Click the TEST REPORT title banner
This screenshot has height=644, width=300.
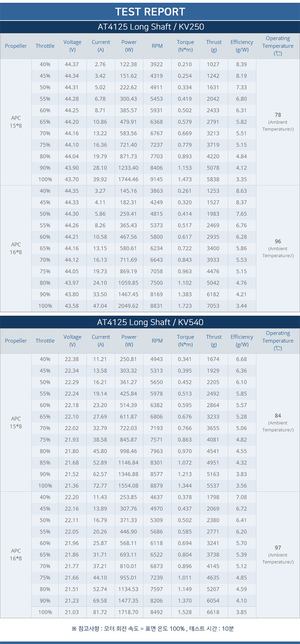[150, 12]
